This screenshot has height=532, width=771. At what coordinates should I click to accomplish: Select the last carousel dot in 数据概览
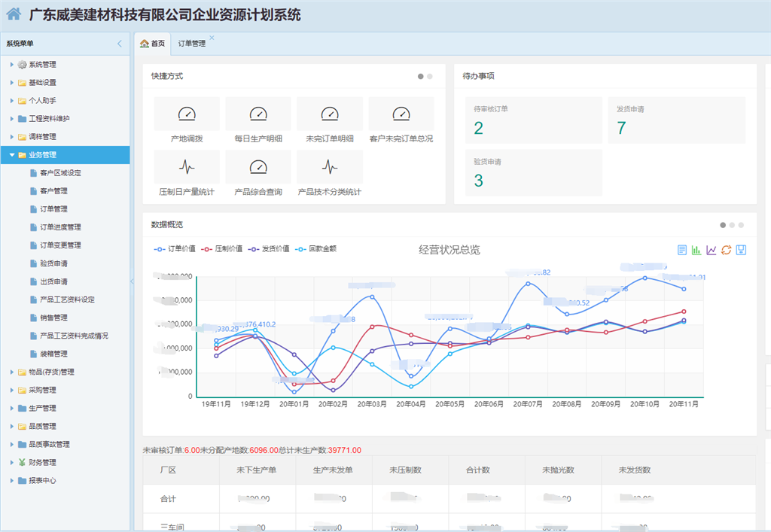(741, 225)
